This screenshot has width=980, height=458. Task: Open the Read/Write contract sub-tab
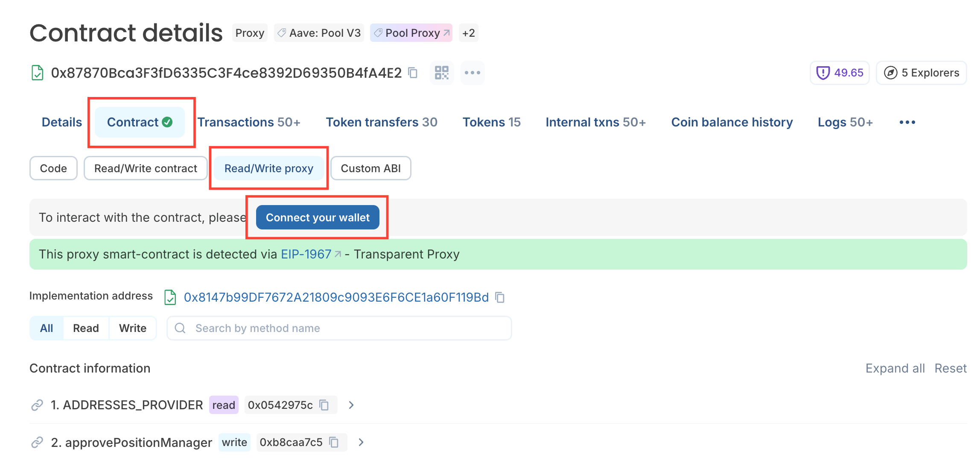click(x=145, y=168)
